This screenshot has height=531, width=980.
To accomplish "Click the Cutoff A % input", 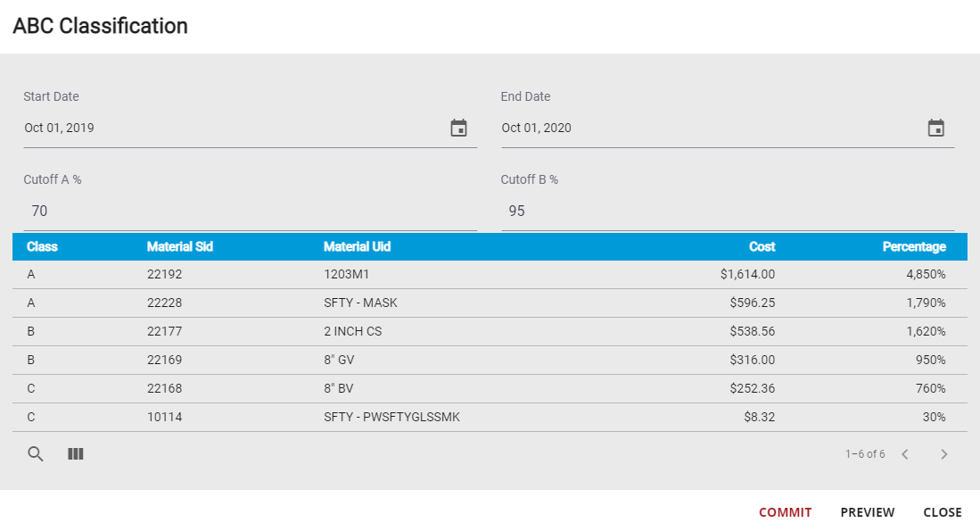I will click(x=250, y=212).
